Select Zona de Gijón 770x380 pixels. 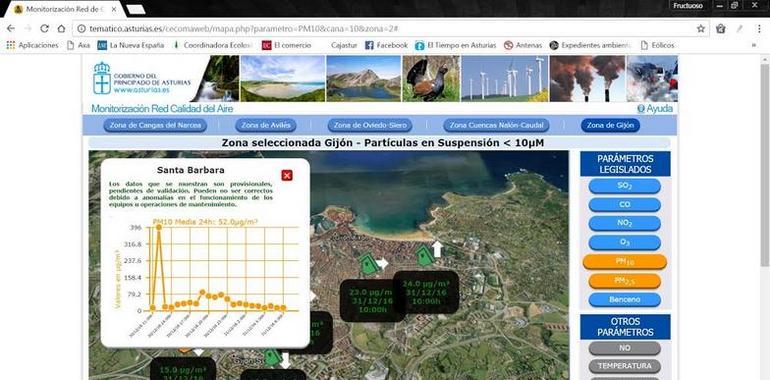[610, 125]
